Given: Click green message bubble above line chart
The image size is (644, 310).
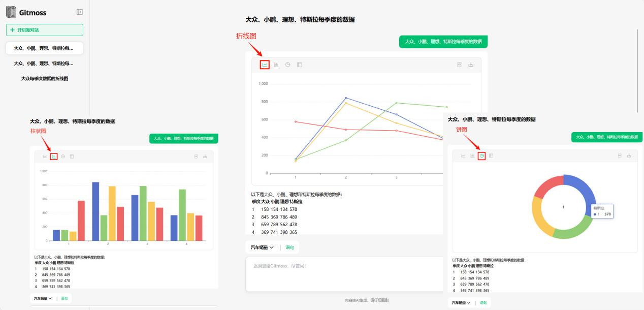Looking at the screenshot, I should (x=443, y=42).
